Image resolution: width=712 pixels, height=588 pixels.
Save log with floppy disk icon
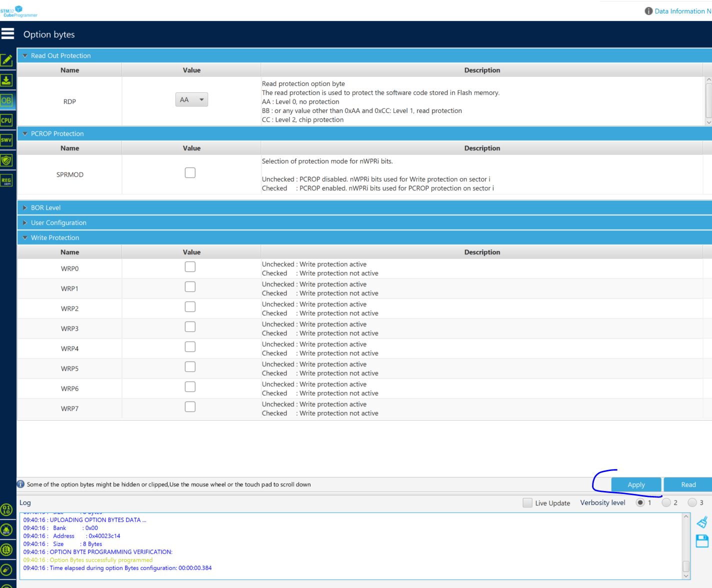tap(702, 541)
